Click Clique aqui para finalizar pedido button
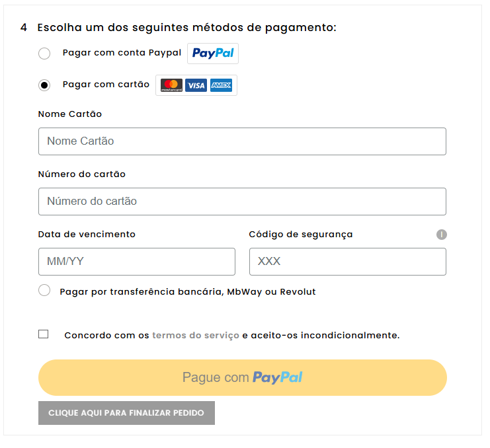Viewport: 490px width, 448px height. (126, 413)
